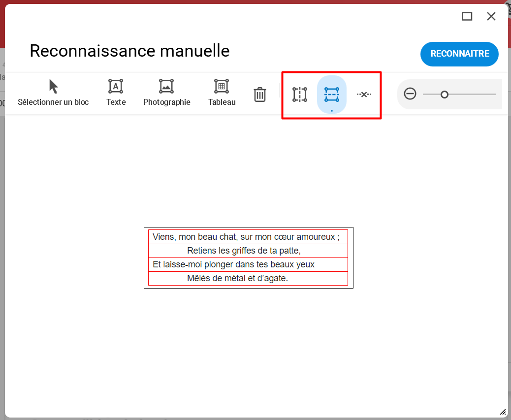Image resolution: width=511 pixels, height=420 pixels.
Task: Close the Reconnaissance manuelle dialog
Action: click(x=491, y=16)
